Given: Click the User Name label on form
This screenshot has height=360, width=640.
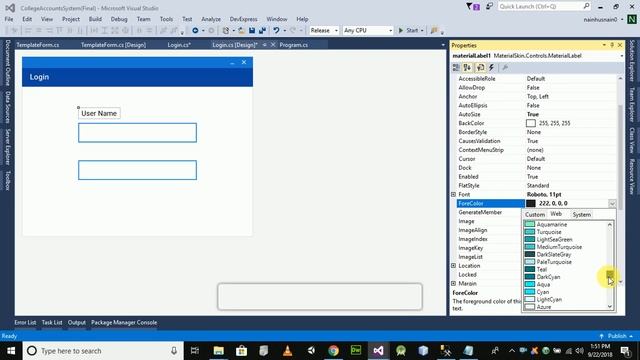Looking at the screenshot, I should pos(99,113).
